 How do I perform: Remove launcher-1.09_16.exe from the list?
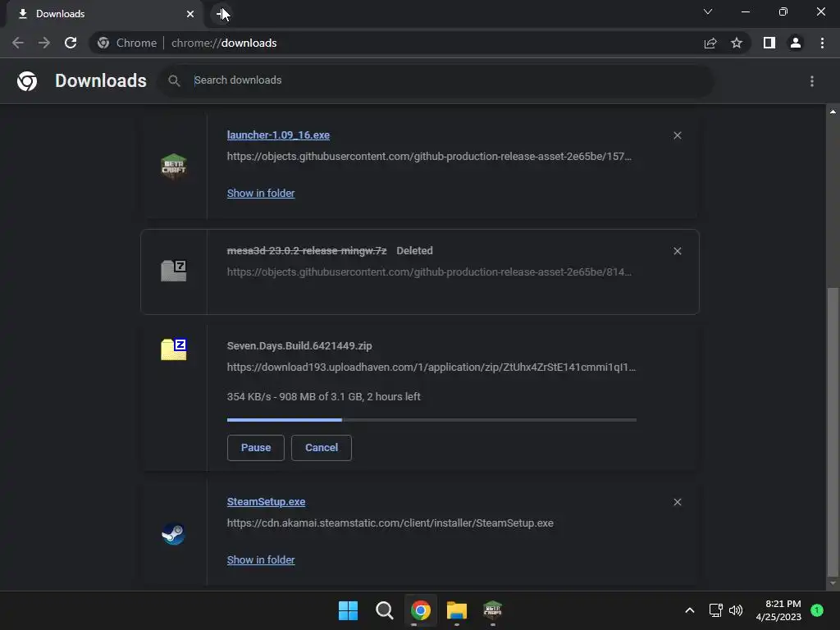(x=677, y=135)
